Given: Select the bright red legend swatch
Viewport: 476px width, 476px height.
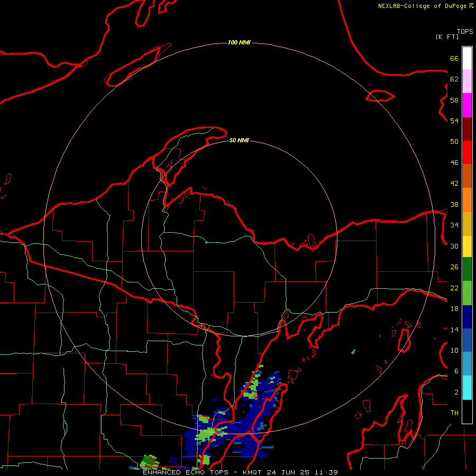Looking at the screenshot, I should click(467, 152).
